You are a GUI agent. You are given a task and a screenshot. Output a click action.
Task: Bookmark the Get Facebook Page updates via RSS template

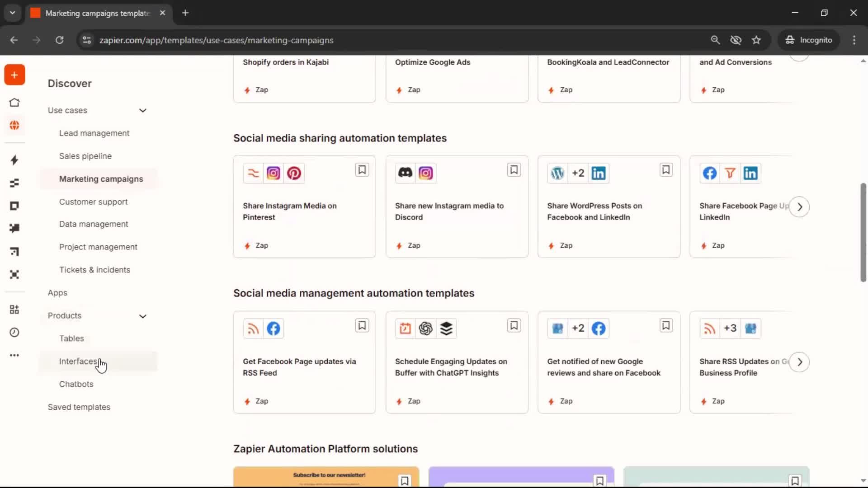[x=362, y=325]
